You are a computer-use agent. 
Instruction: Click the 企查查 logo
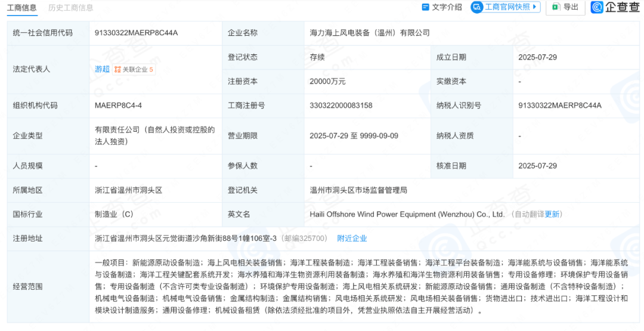pos(615,7)
